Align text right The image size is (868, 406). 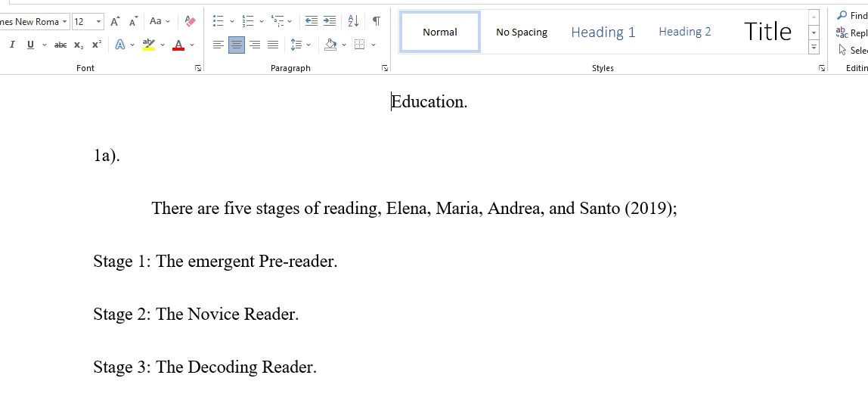click(255, 45)
